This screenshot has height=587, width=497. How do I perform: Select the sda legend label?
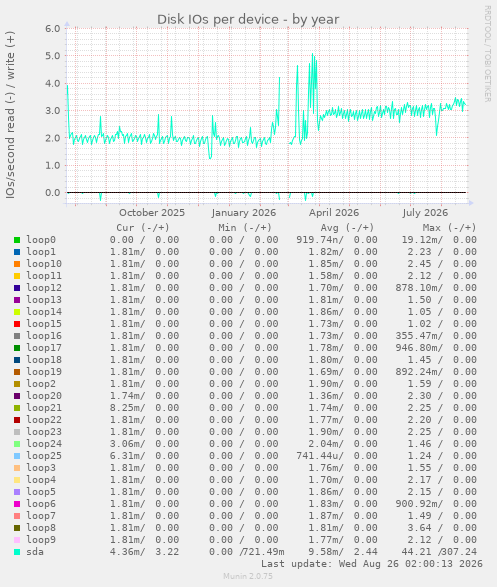pos(35,552)
